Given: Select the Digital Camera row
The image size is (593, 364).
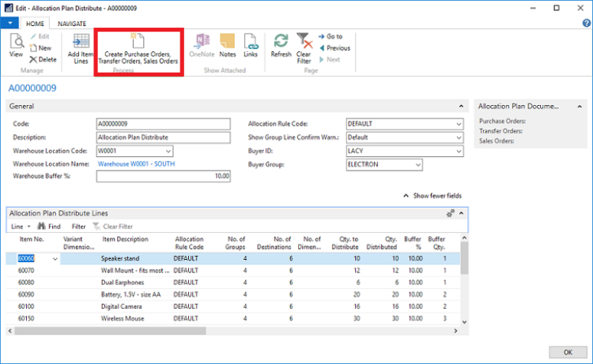Looking at the screenshot, I should [121, 305].
